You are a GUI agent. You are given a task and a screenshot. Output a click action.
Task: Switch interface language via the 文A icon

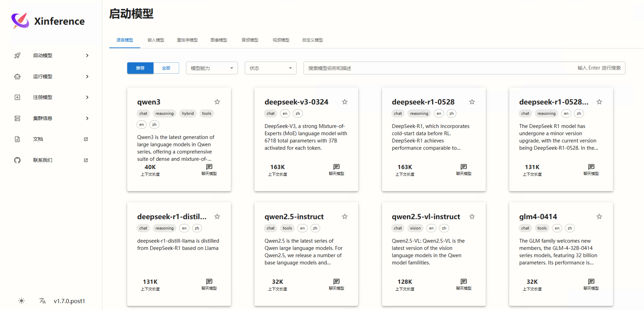coord(42,301)
